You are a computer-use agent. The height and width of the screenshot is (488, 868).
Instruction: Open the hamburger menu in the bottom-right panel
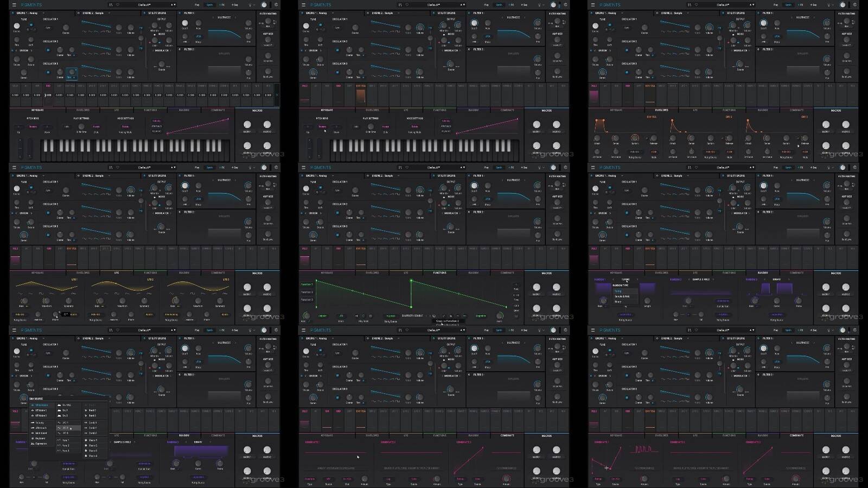coord(592,330)
